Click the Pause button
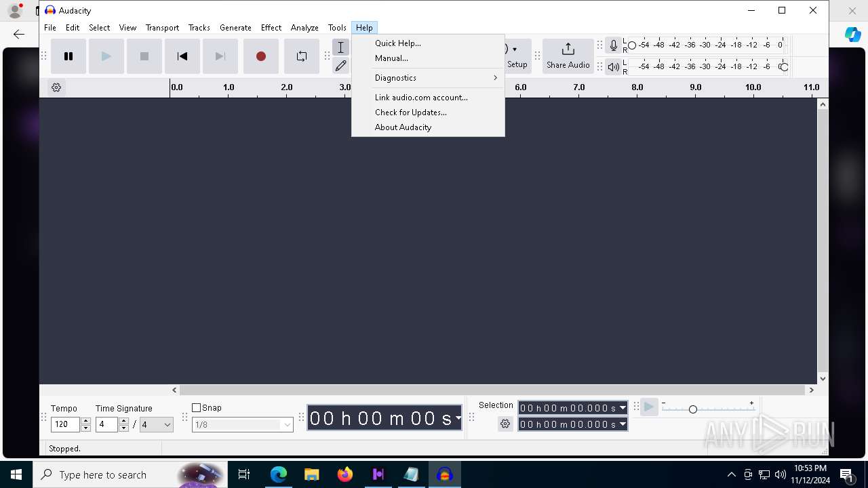Screen dimensions: 868x488 pyautogui.click(x=68, y=56)
